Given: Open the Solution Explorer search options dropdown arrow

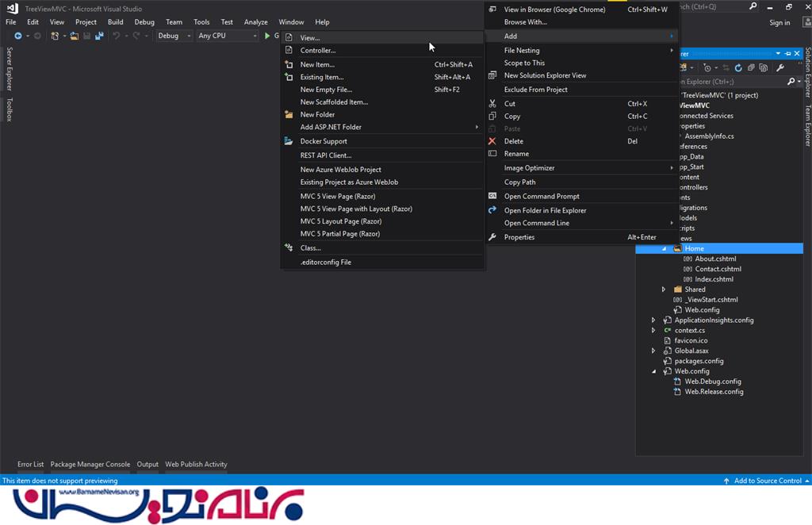Looking at the screenshot, I should coord(799,81).
